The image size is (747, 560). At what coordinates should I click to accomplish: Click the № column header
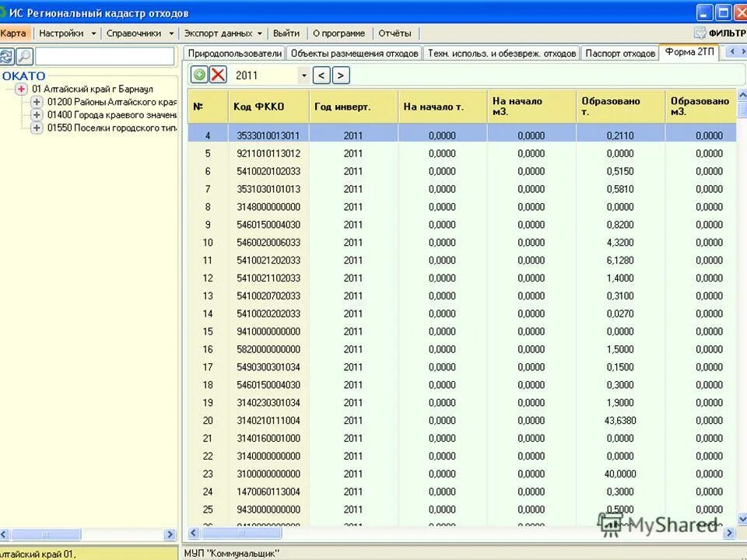[208, 107]
